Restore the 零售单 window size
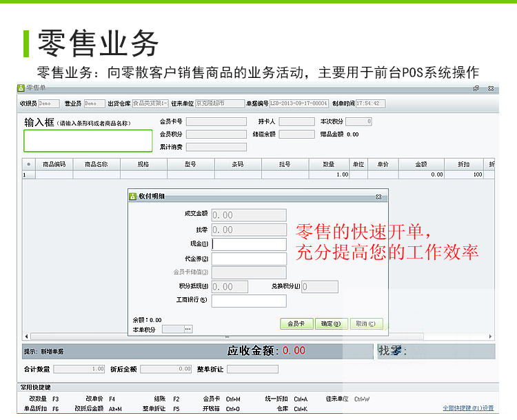The image size is (517, 420). tap(476, 88)
